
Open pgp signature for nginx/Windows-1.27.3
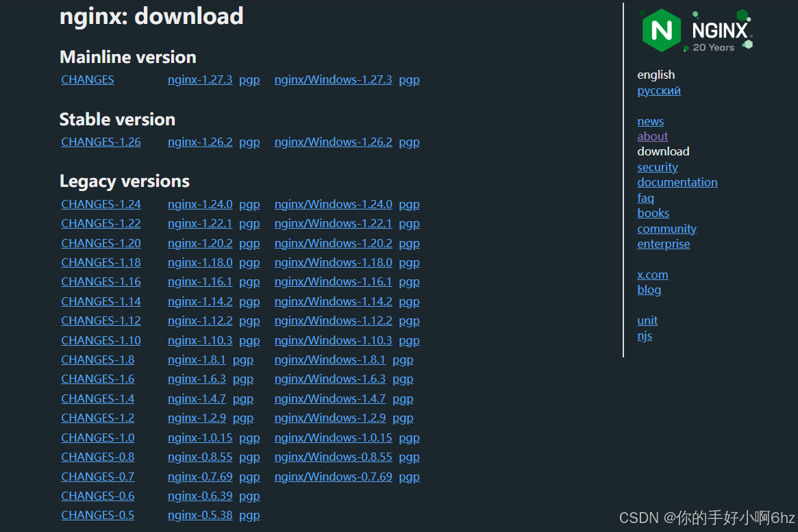(x=409, y=80)
